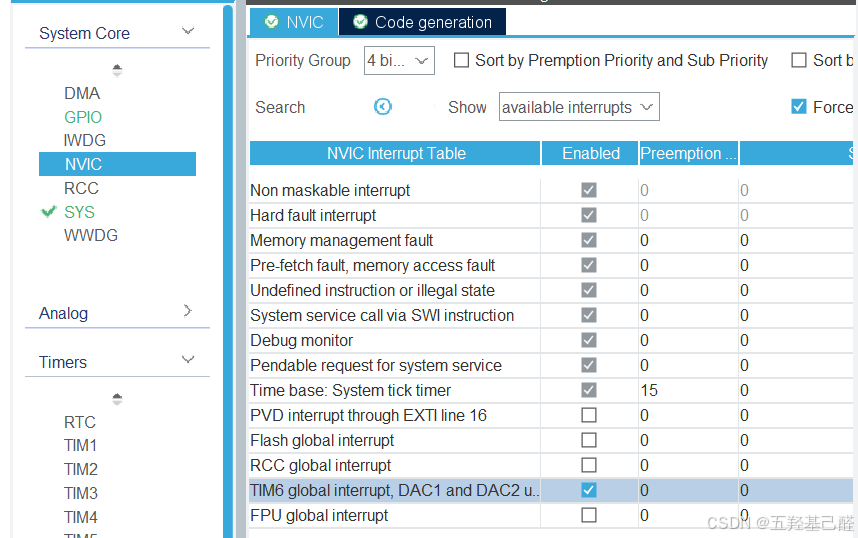
Task: Toggle the Force checkbox
Action: (799, 107)
